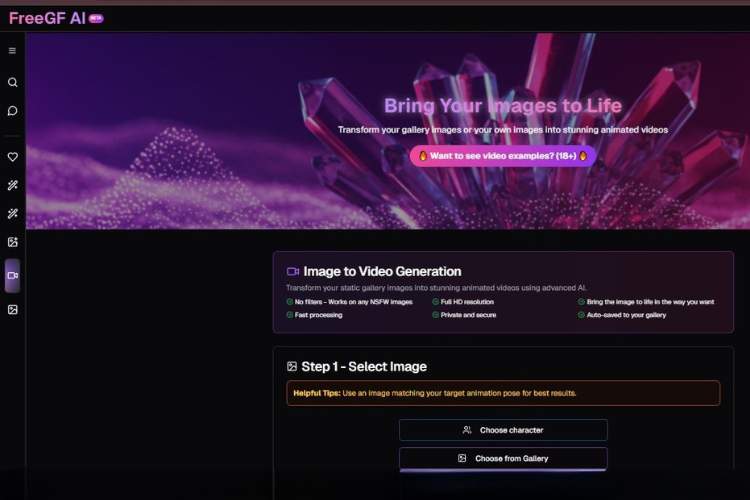Click the Step 1 - Select Image heading
Image resolution: width=750 pixels, height=500 pixels.
point(364,367)
